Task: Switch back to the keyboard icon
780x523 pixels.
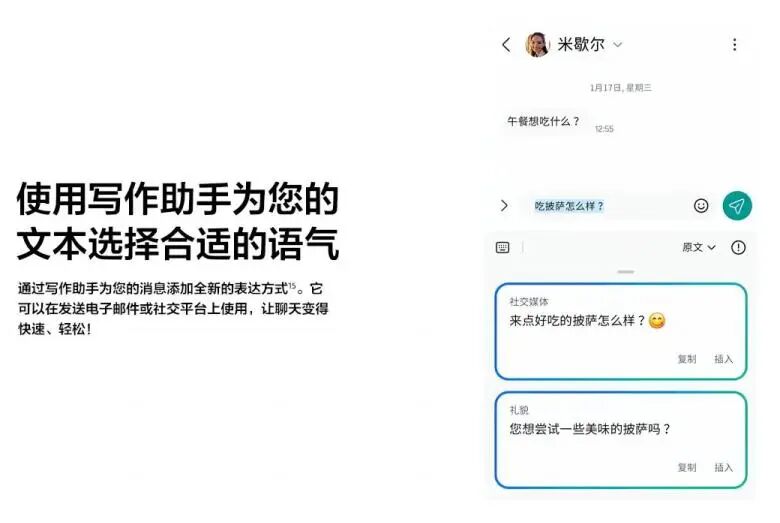Action: click(x=502, y=247)
